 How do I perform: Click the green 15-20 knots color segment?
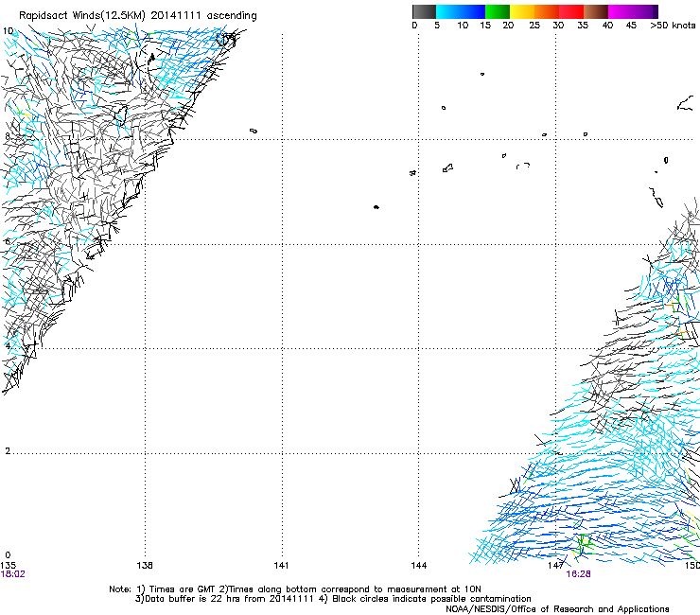(x=498, y=11)
